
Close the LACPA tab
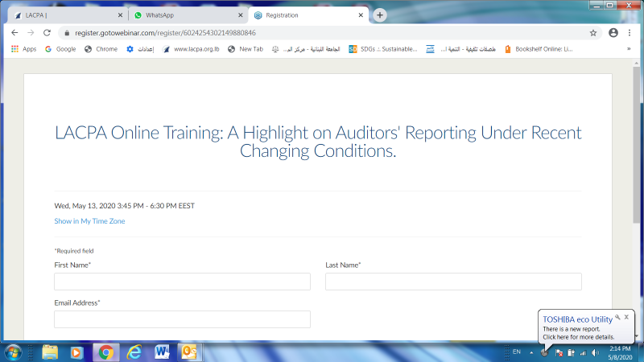point(120,15)
